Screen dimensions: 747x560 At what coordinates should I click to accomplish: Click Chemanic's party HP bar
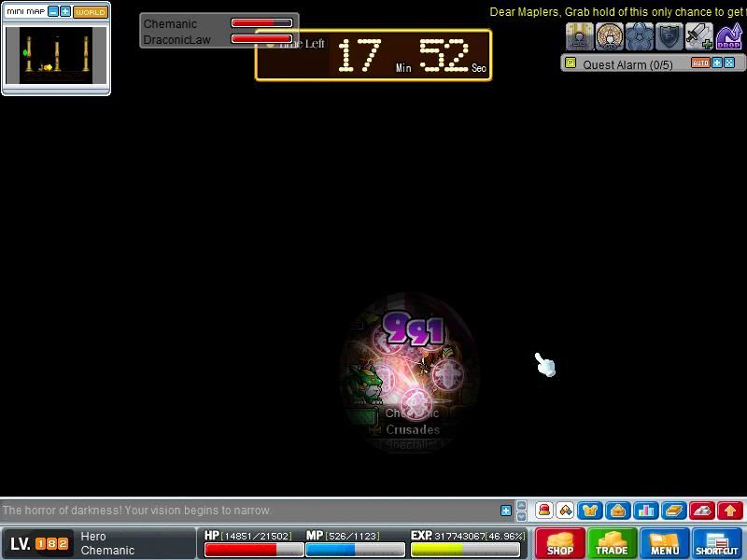[x=261, y=22]
